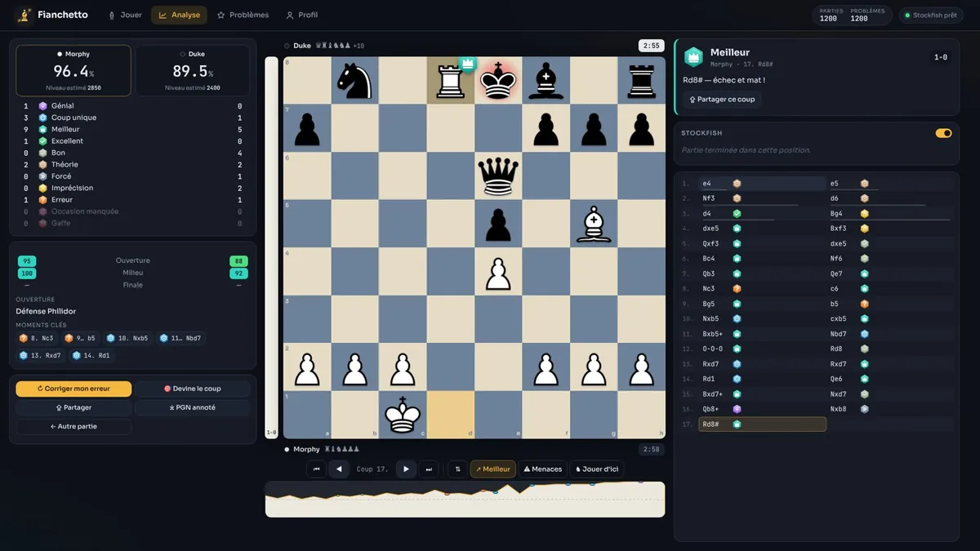The height and width of the screenshot is (551, 980).
Task: Click the white rook on d8
Action: pyautogui.click(x=451, y=80)
